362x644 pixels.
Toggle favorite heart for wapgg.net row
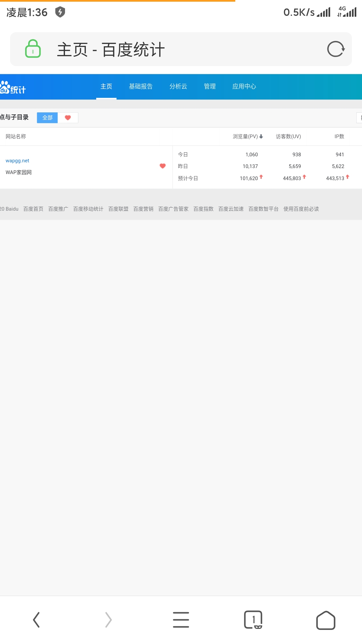click(163, 166)
